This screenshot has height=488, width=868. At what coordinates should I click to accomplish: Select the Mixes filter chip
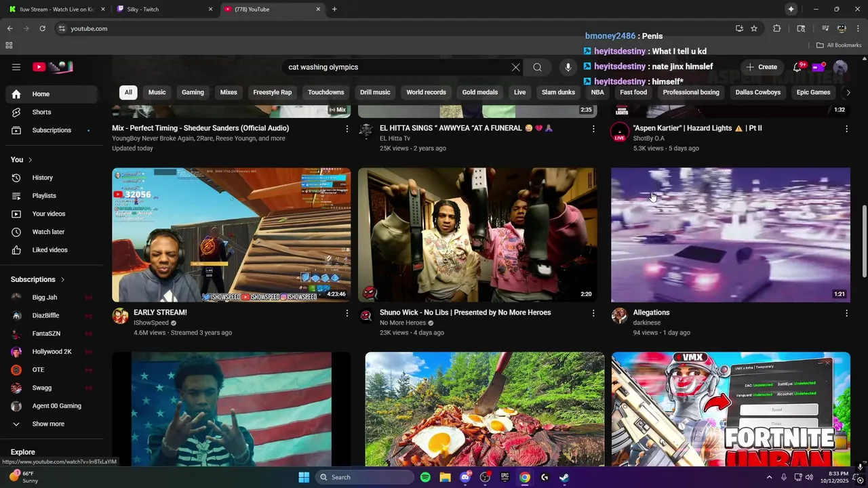pos(229,92)
